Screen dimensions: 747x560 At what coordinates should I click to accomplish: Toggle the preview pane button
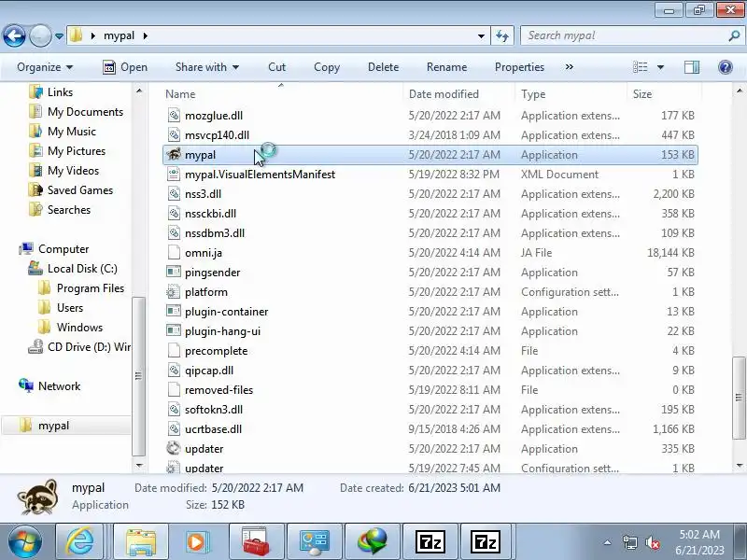point(692,67)
